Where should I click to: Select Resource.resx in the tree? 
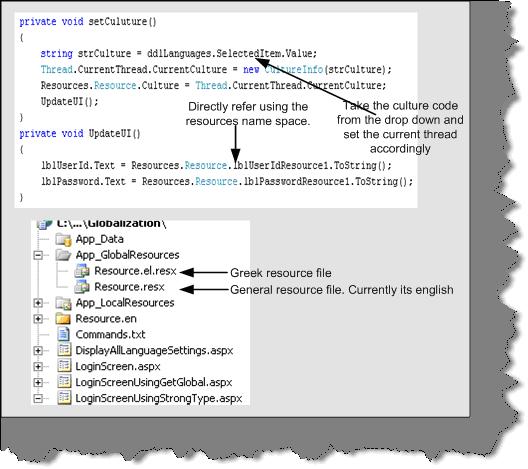click(129, 287)
